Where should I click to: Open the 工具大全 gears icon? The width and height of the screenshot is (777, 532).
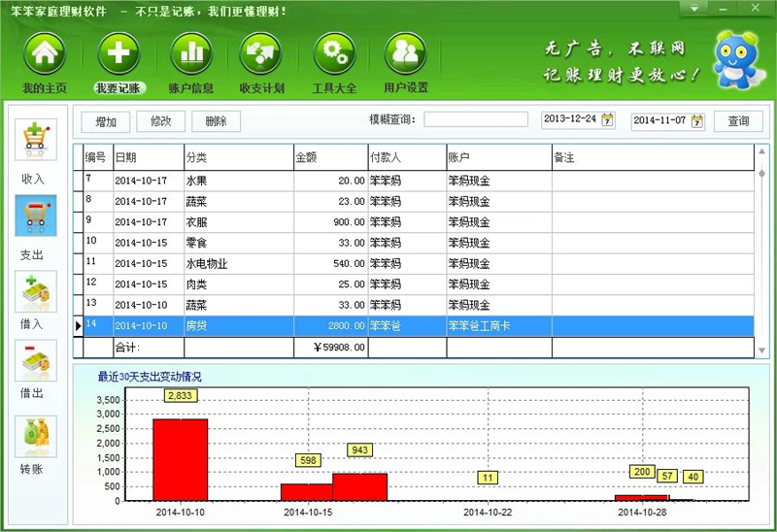point(334,53)
